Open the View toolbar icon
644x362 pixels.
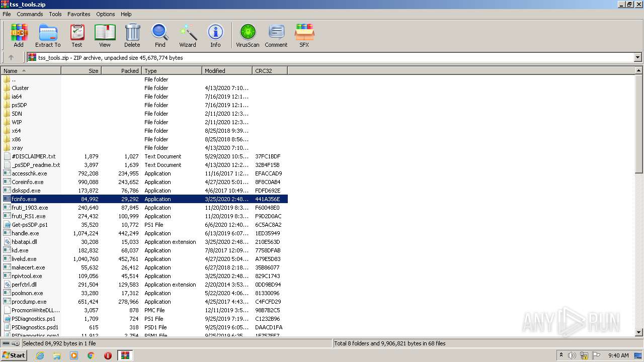pyautogui.click(x=105, y=36)
